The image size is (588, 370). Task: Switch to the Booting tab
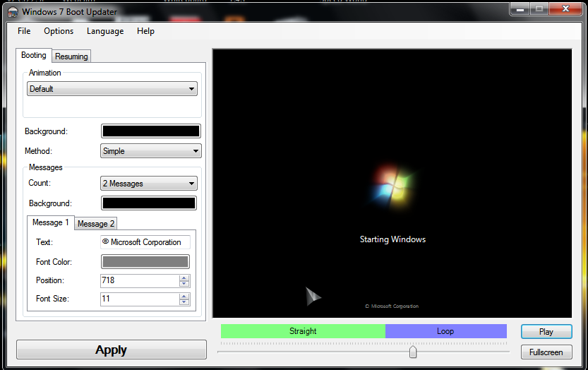34,55
